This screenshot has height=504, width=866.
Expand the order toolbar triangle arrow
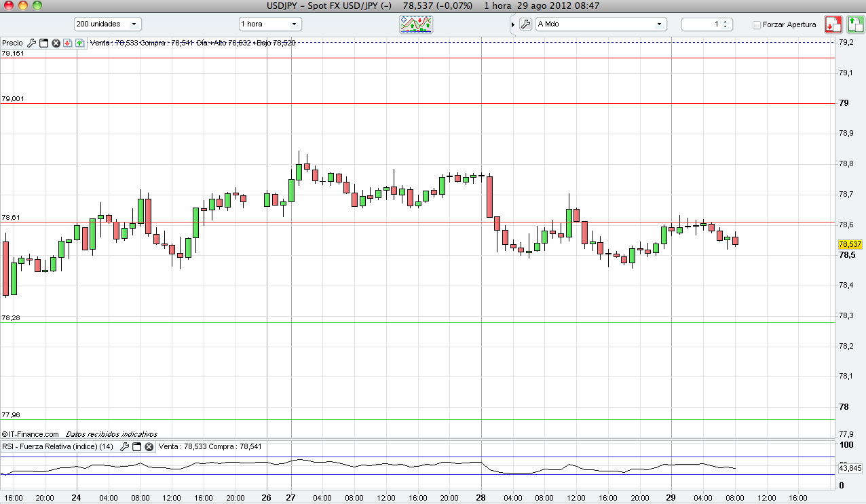tap(512, 24)
